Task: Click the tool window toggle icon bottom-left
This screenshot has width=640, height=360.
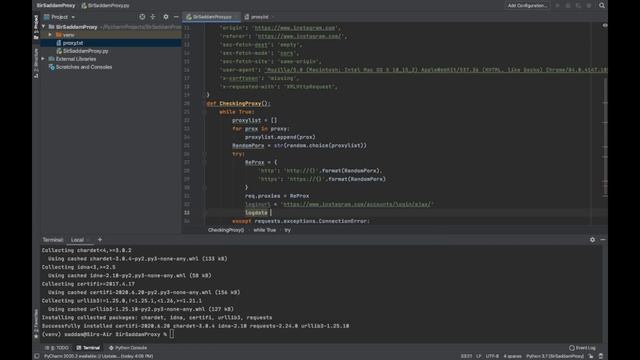Action: (37, 356)
